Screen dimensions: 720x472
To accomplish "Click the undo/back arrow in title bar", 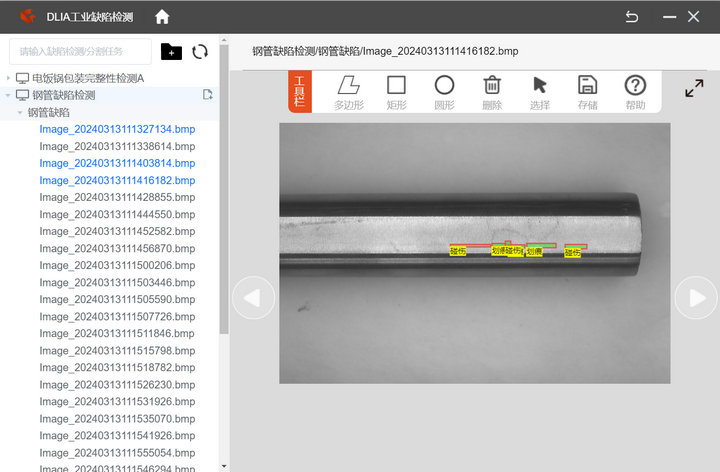I will click(632, 17).
